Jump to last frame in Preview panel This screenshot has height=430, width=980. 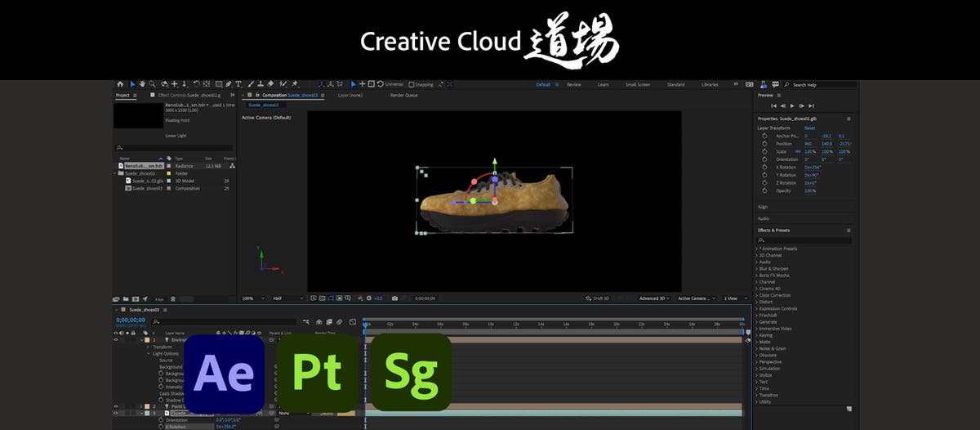pos(812,105)
